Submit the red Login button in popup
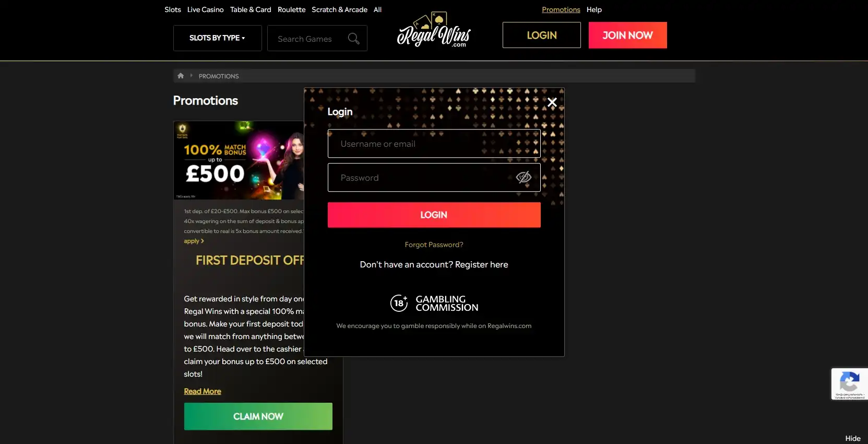The height and width of the screenshot is (444, 868). point(434,215)
